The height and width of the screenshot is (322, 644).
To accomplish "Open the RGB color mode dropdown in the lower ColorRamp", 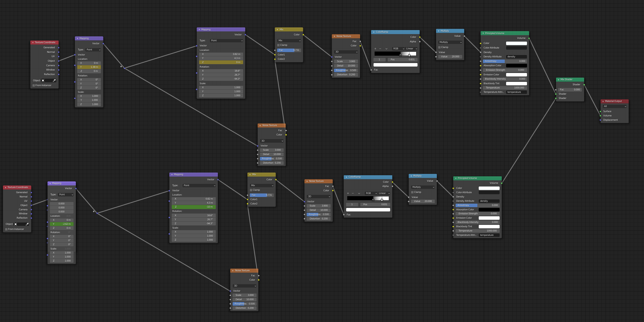I will 371,193.
